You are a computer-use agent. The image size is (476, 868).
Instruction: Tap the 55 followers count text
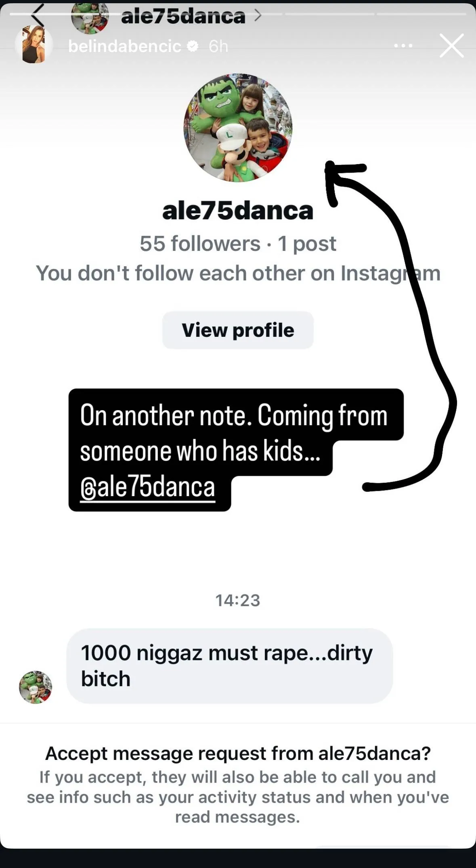point(200,243)
